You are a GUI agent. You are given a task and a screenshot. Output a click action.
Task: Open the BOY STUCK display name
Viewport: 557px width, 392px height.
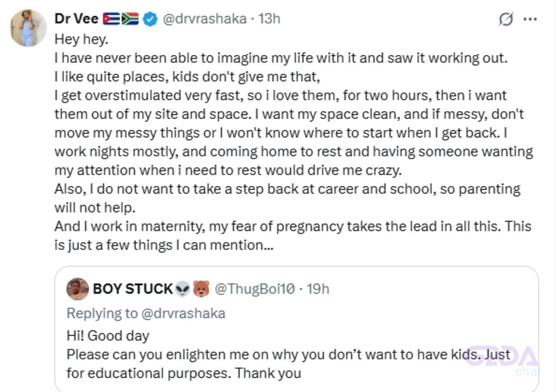133,289
